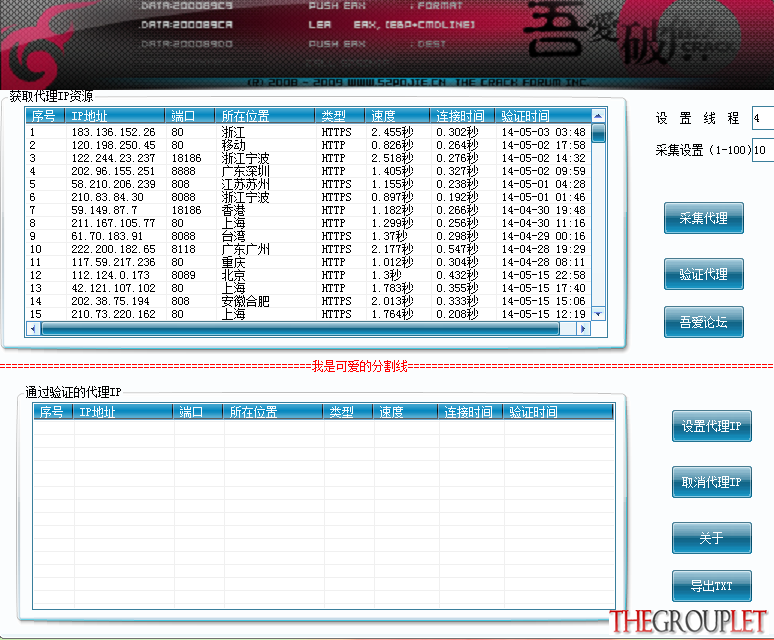Click port 8089 cell

click(x=184, y=275)
